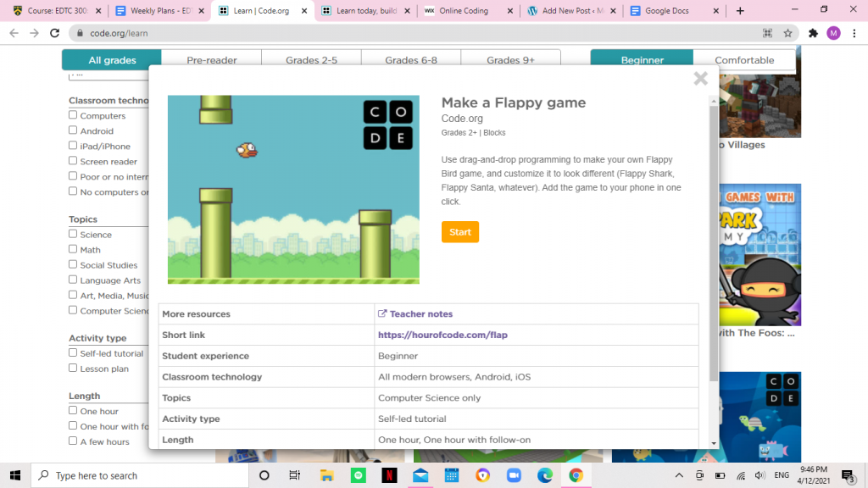Open the Mail app from the taskbar

(x=420, y=475)
